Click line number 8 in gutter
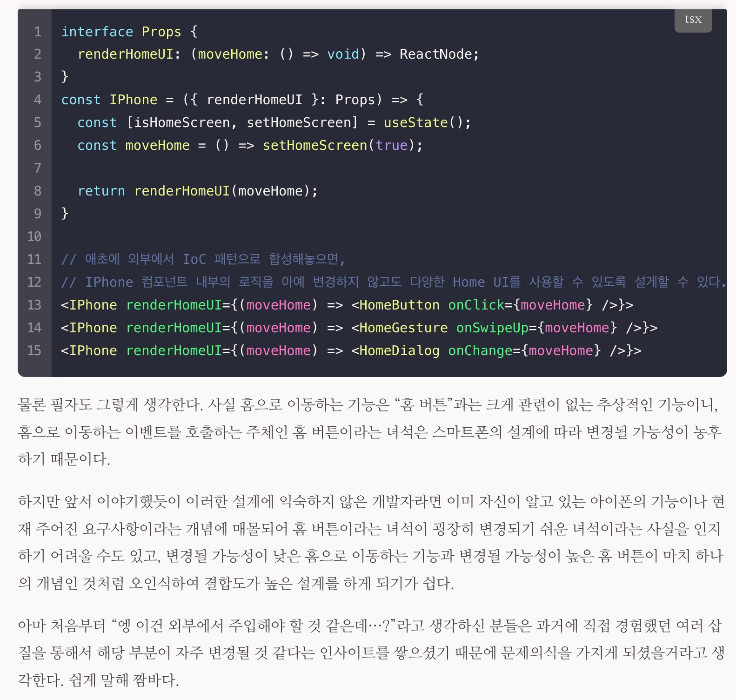The height and width of the screenshot is (700, 736). coord(38,191)
